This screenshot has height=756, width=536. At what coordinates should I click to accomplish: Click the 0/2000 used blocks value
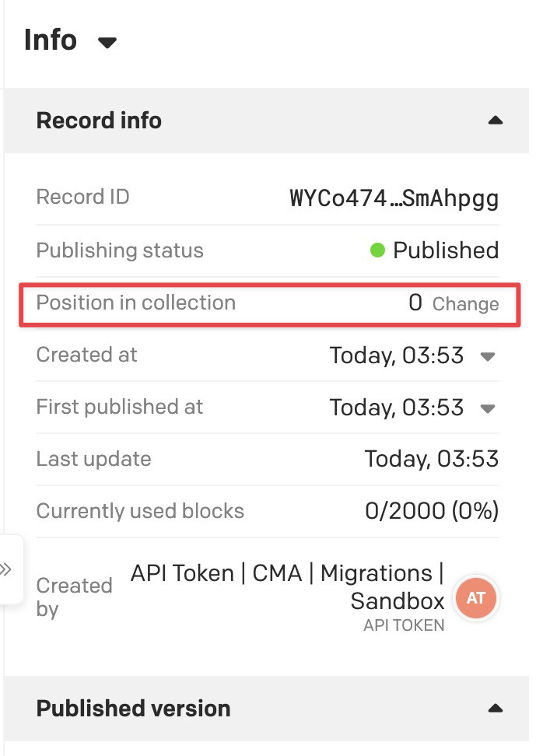tap(431, 511)
